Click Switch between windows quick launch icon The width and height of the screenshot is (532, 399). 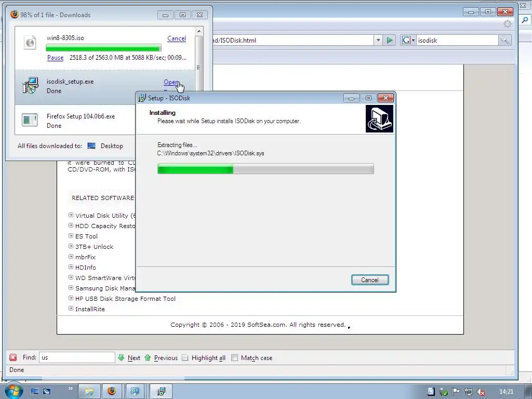click(x=46, y=392)
